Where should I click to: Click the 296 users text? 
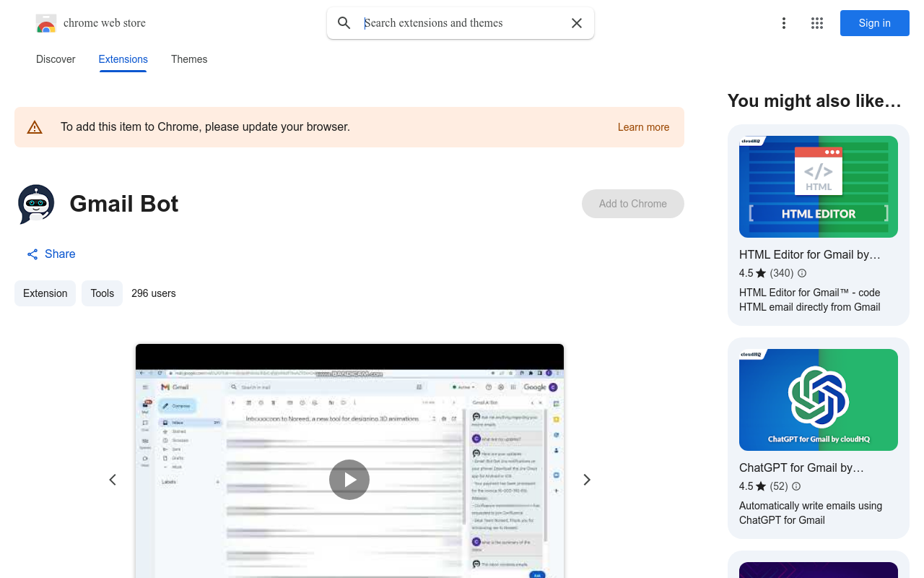tap(154, 293)
